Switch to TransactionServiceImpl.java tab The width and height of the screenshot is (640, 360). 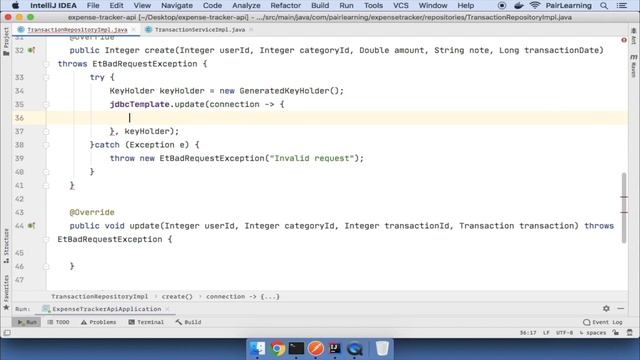pyautogui.click(x=200, y=30)
